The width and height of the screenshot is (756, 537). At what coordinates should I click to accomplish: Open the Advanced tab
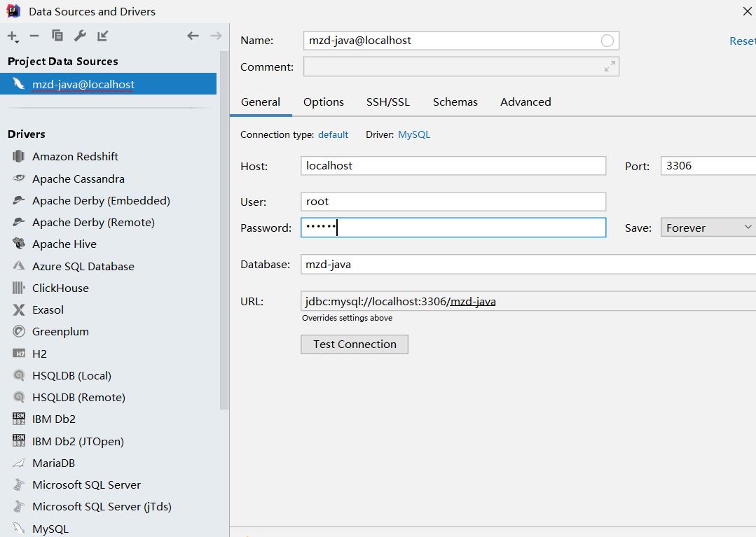[x=525, y=102]
